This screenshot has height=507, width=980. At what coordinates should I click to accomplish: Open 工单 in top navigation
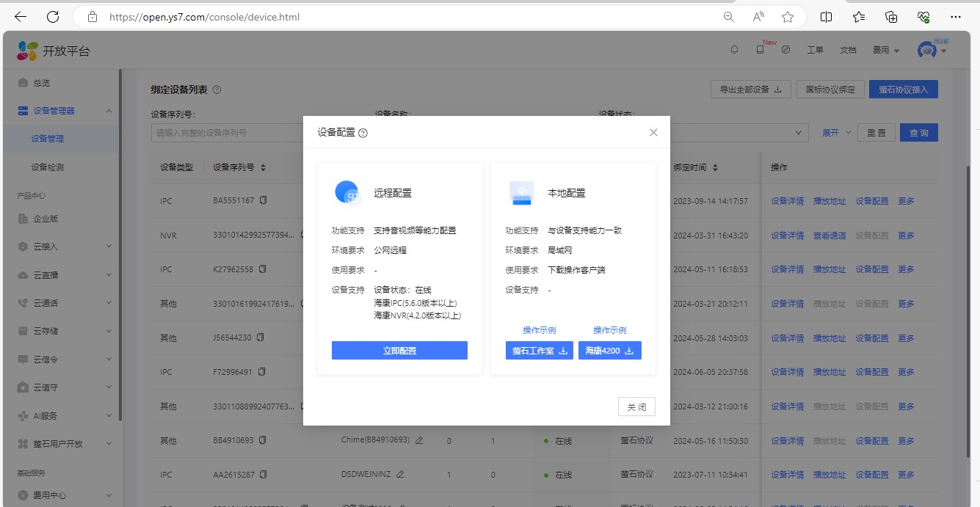click(815, 50)
